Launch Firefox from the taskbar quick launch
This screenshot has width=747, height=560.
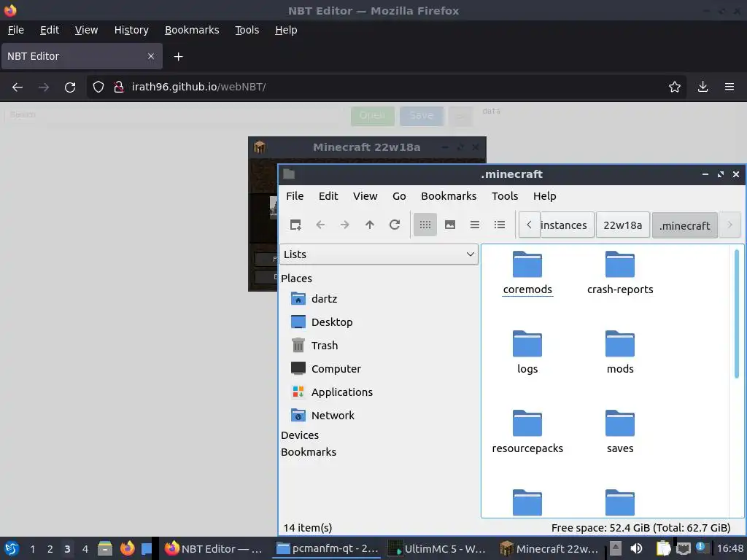[127, 549]
